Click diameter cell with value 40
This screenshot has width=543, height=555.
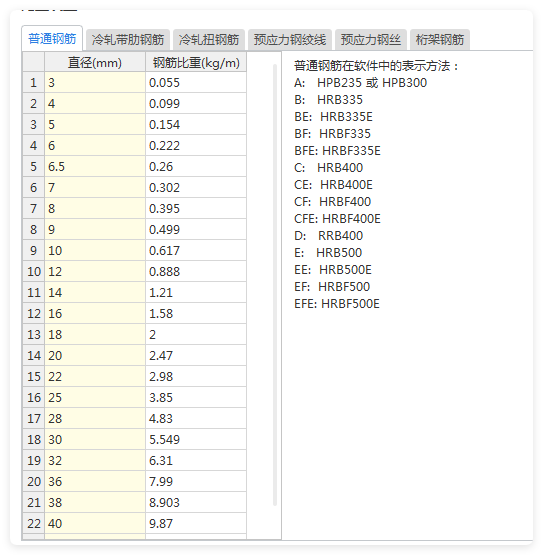point(95,523)
